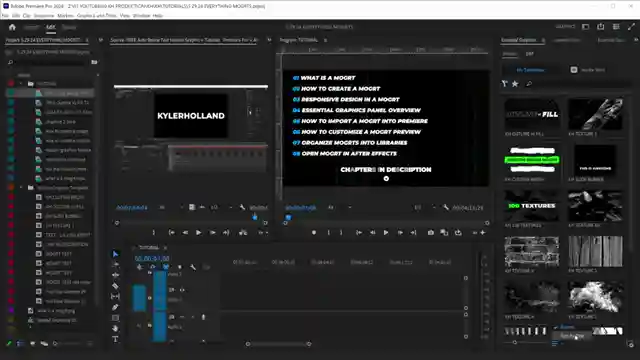The height and width of the screenshot is (360, 640).
Task: Click the Quick Export icon
Action: click(601, 27)
